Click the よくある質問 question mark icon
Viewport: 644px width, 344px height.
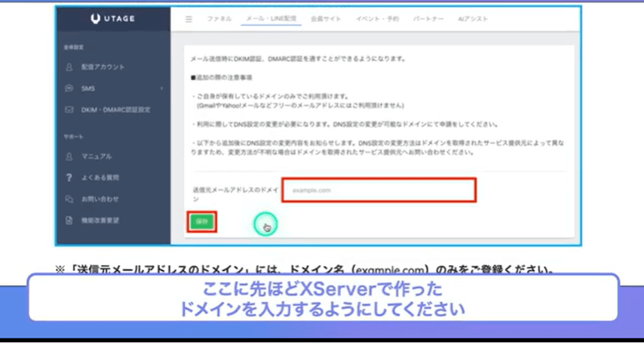[69, 177]
